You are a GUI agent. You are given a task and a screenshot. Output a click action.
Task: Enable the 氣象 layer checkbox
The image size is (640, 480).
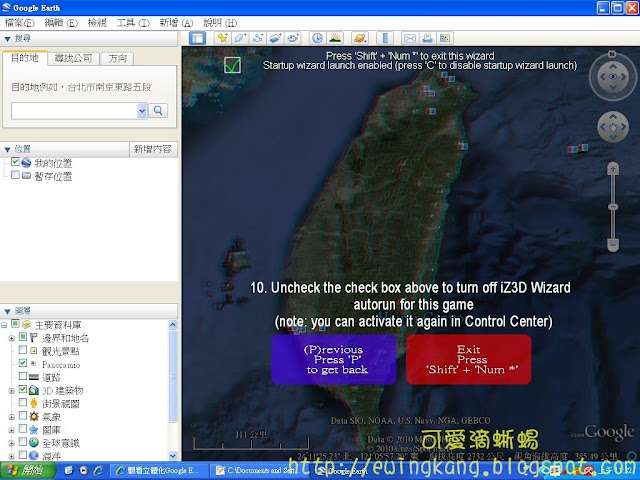point(23,416)
